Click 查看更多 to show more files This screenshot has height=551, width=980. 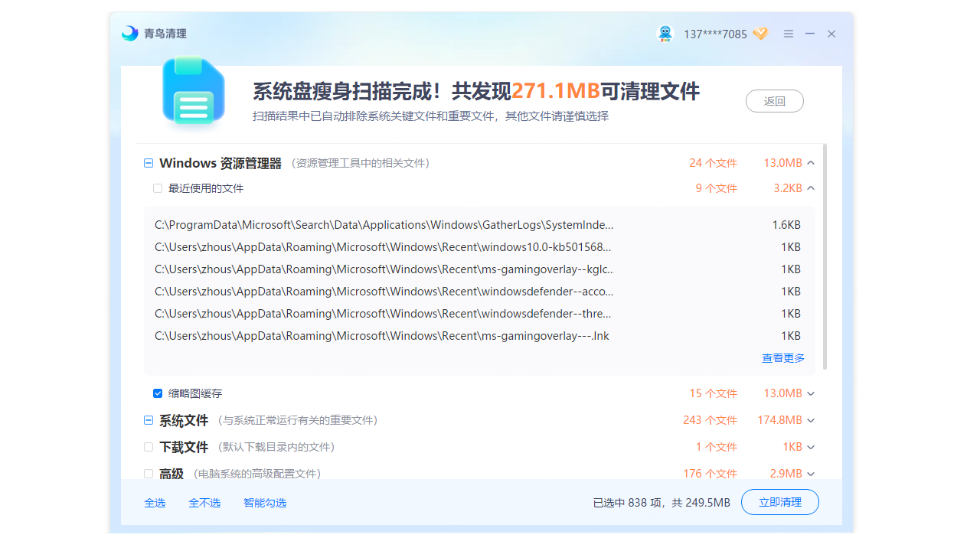click(782, 358)
